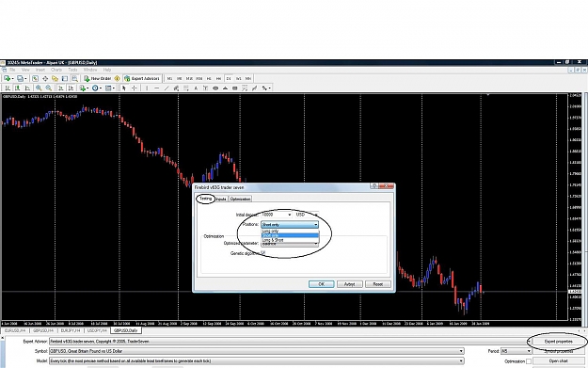Select the W1 timeframe button
This screenshot has width=588, height=368.
point(239,78)
